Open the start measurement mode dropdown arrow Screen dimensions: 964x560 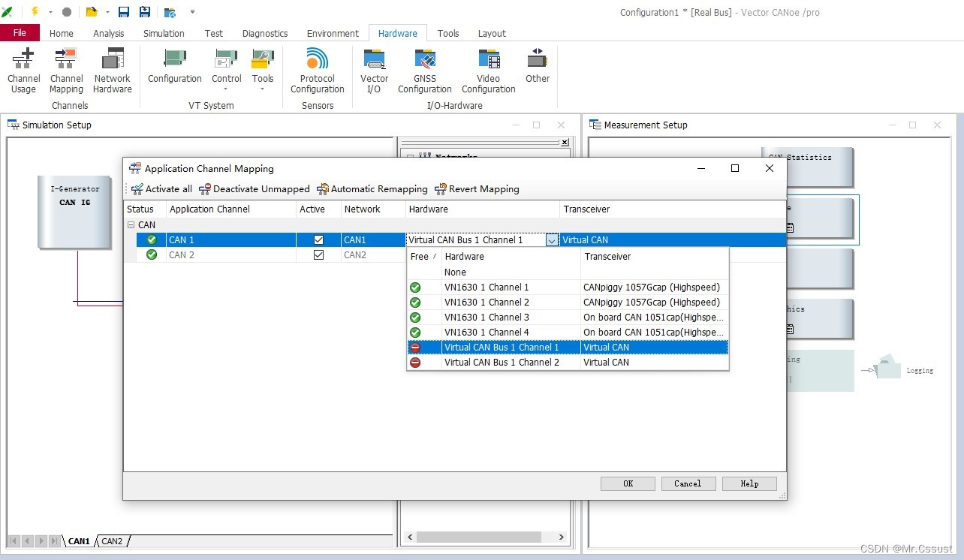tap(50, 12)
